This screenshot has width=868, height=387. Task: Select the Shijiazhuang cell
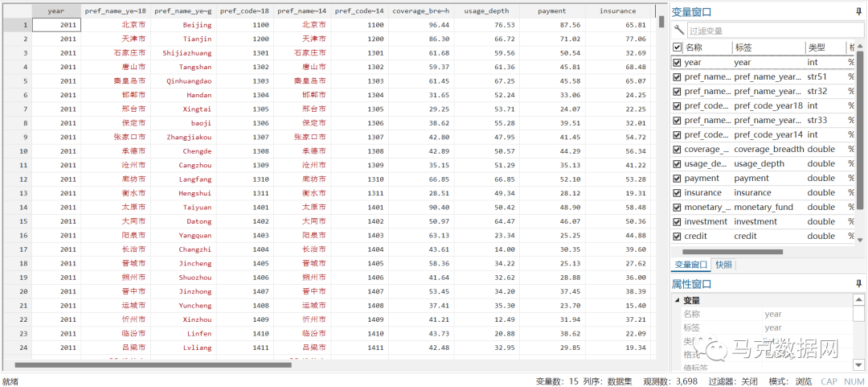pos(183,53)
